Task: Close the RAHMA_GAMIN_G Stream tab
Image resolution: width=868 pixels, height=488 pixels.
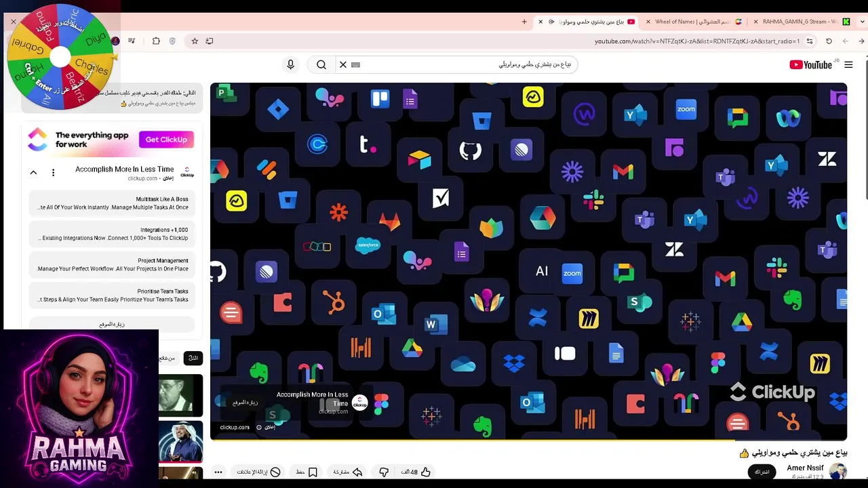Action: pos(755,22)
